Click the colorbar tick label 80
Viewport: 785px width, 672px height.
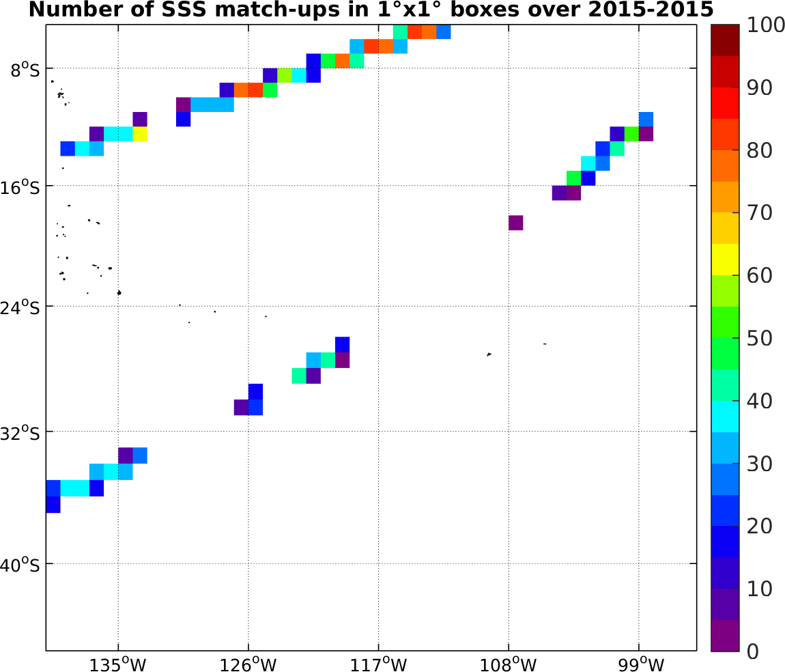tap(760, 150)
